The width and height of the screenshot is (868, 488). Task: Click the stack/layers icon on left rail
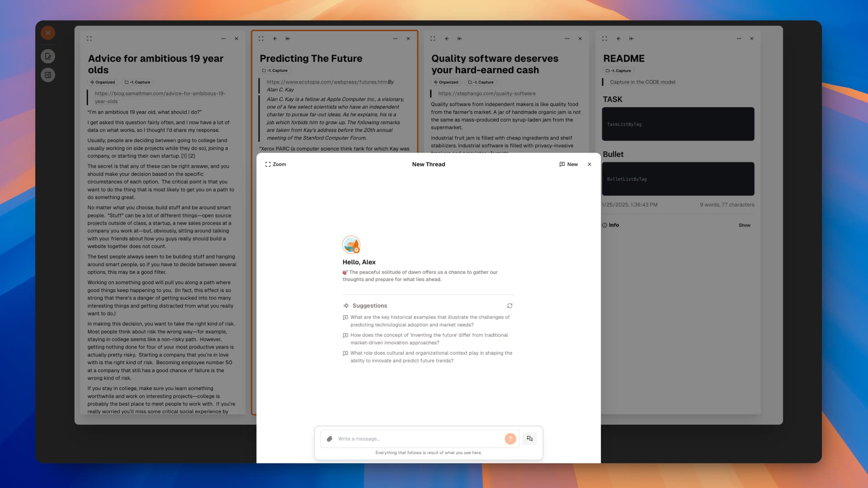tap(49, 75)
